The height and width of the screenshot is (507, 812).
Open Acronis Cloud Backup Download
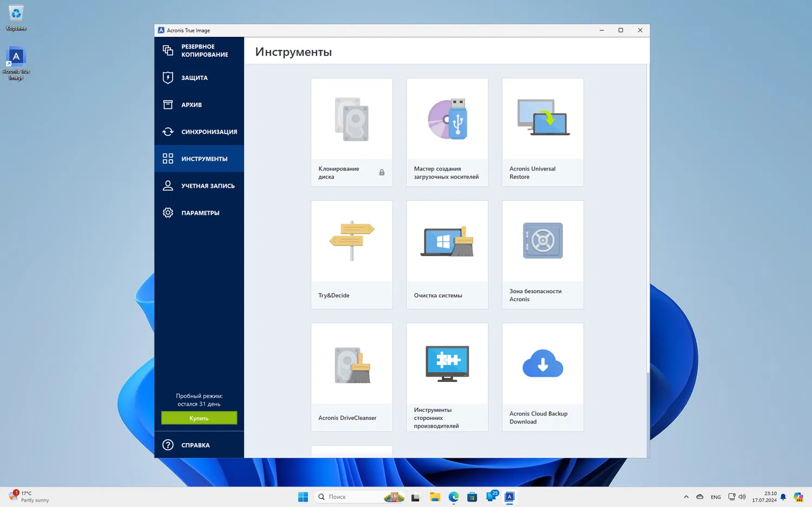point(543,377)
